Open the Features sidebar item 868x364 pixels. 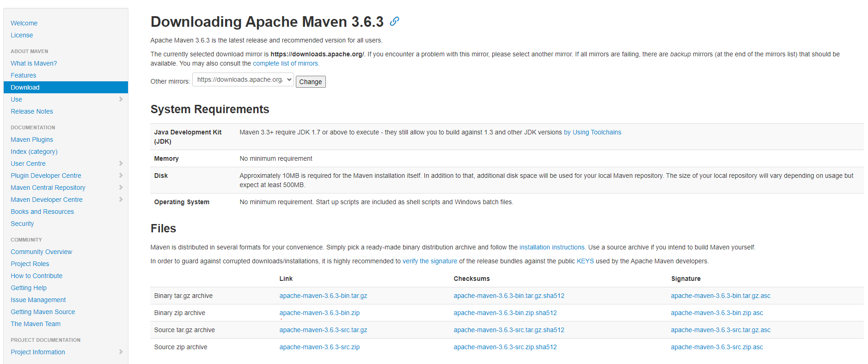click(x=24, y=75)
